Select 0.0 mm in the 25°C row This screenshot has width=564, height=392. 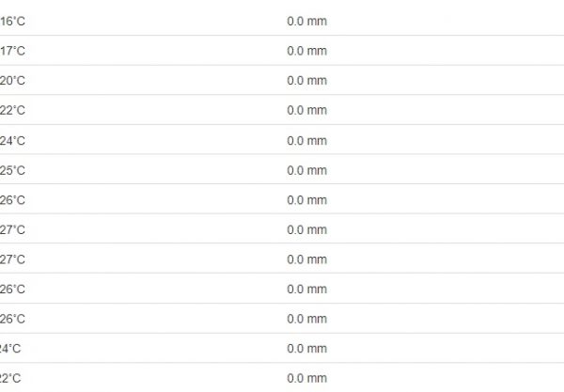(306, 170)
